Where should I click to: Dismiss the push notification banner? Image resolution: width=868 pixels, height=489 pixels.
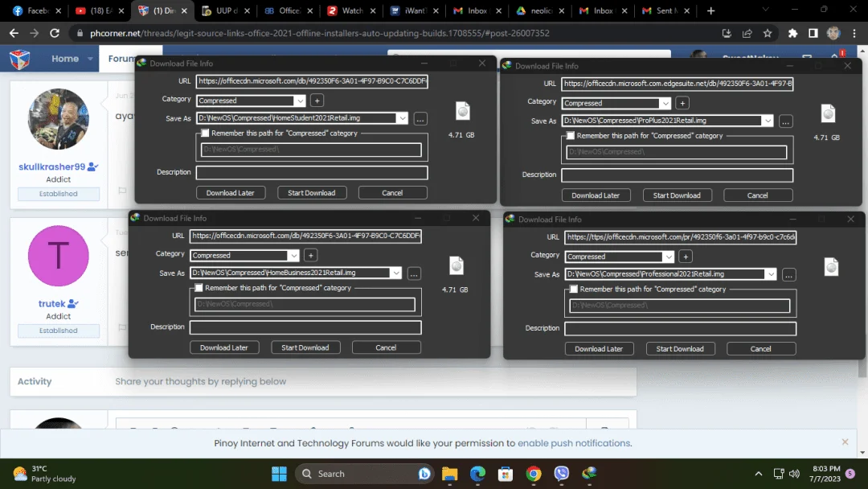pyautogui.click(x=845, y=442)
